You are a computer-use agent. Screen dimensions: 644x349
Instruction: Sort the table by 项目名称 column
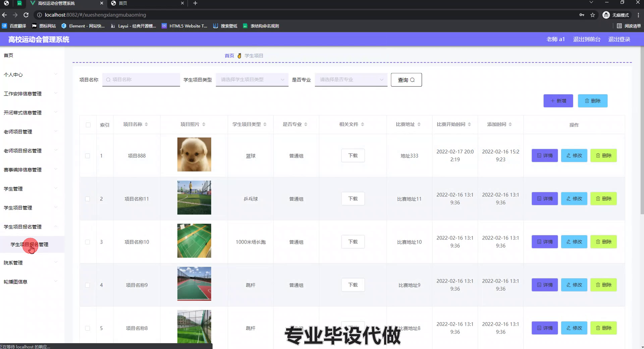146,124
